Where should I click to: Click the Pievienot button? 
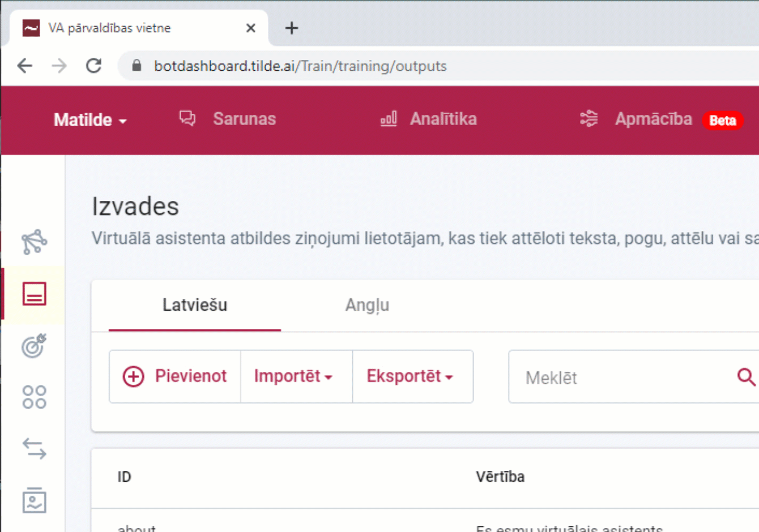click(174, 376)
